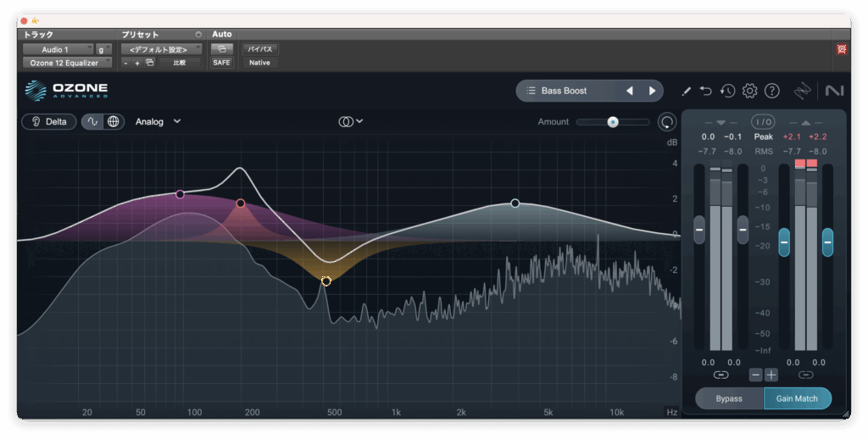The height and width of the screenshot is (439, 868).
Task: Click the Peak meter label
Action: (x=763, y=136)
